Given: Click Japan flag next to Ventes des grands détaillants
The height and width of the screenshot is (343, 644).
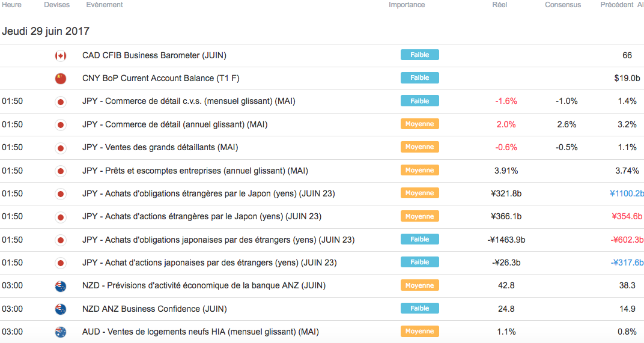Looking at the screenshot, I should tap(60, 148).
